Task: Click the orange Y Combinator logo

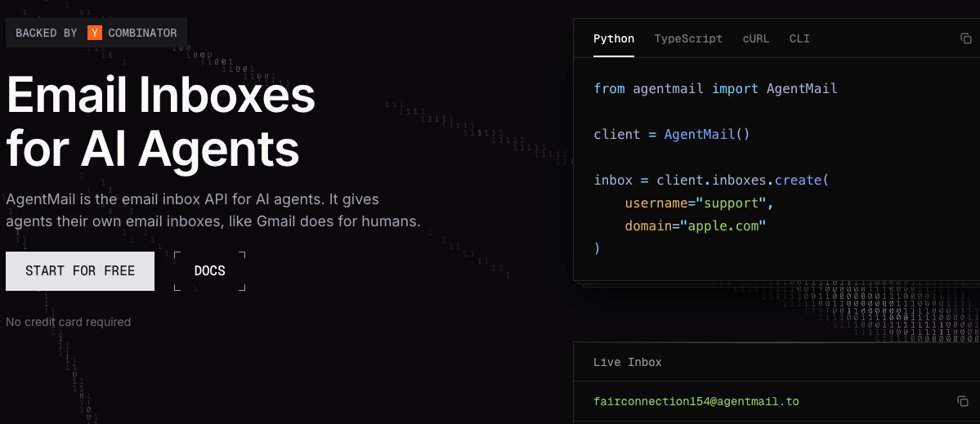Action: 95,33
